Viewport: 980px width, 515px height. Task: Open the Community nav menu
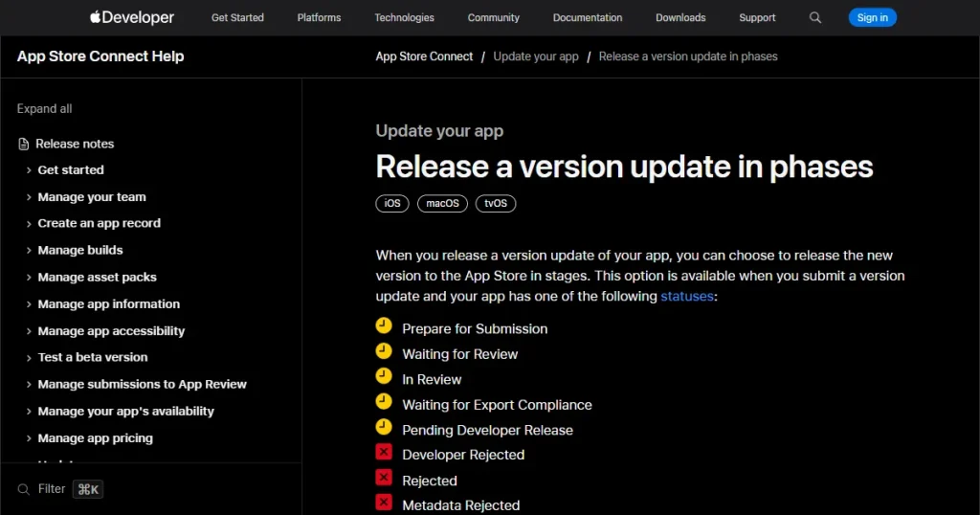coord(494,17)
